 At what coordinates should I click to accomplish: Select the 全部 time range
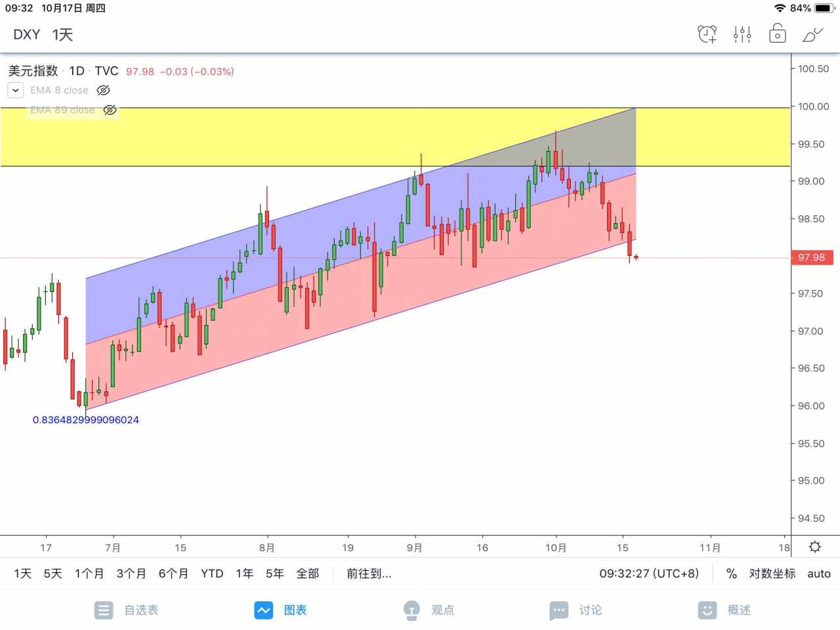308,574
